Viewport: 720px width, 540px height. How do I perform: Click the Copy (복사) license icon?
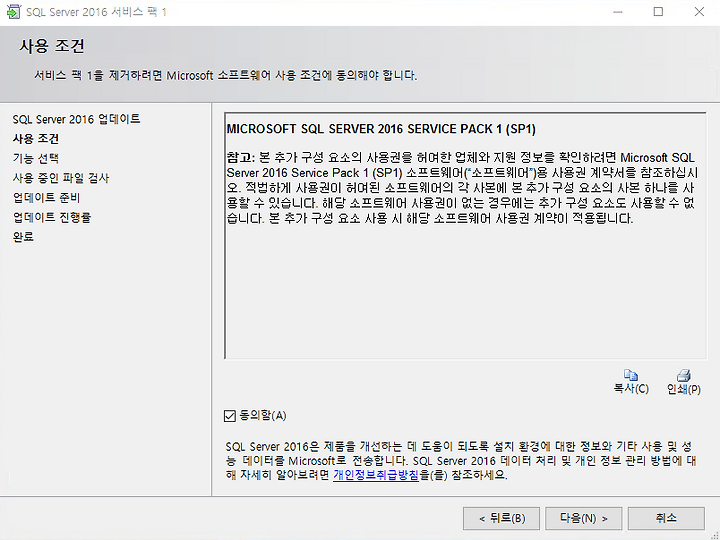[631, 376]
